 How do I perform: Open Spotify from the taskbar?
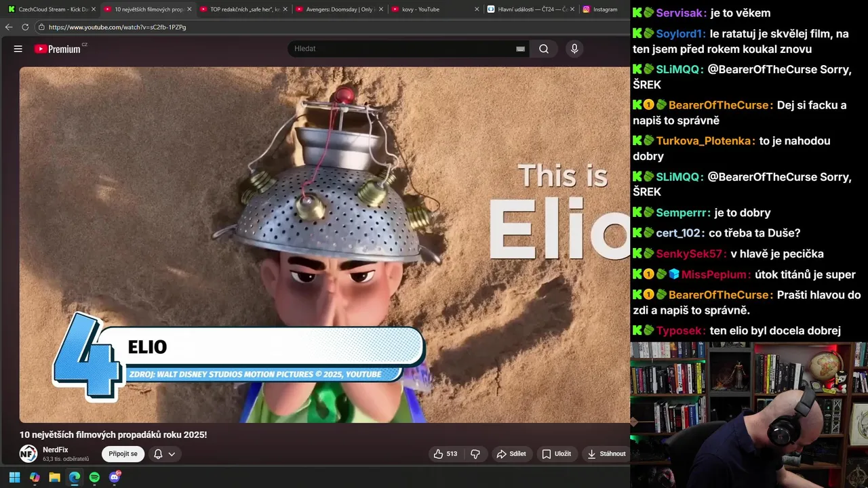point(94,477)
